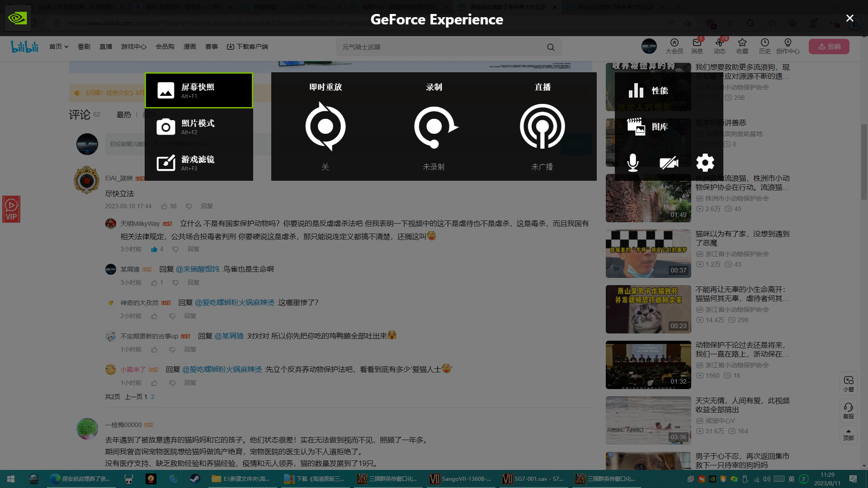Open Game Filter (游戏滤镜)

click(x=199, y=163)
